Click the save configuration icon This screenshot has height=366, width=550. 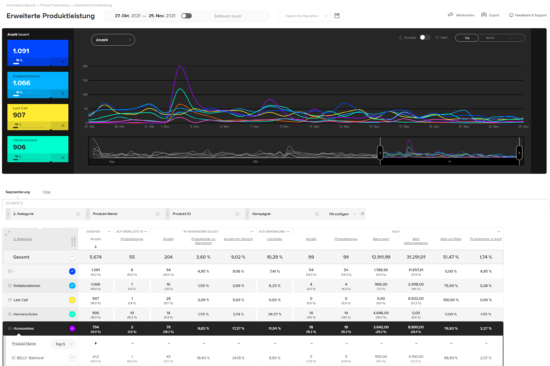(x=337, y=16)
